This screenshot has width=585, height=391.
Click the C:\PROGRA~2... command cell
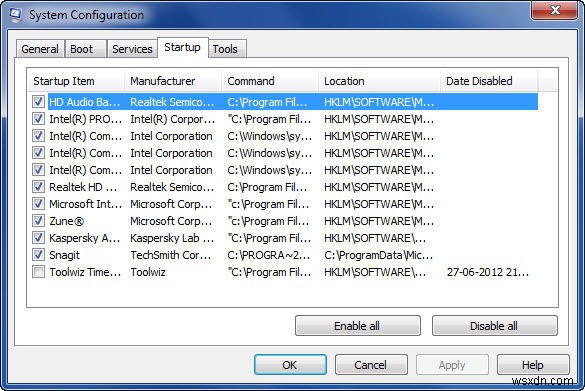click(269, 255)
